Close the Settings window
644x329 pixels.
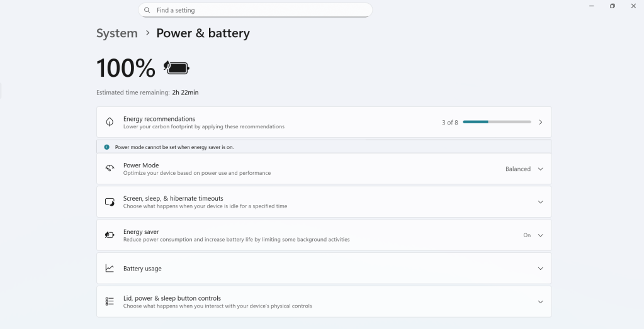pyautogui.click(x=633, y=6)
